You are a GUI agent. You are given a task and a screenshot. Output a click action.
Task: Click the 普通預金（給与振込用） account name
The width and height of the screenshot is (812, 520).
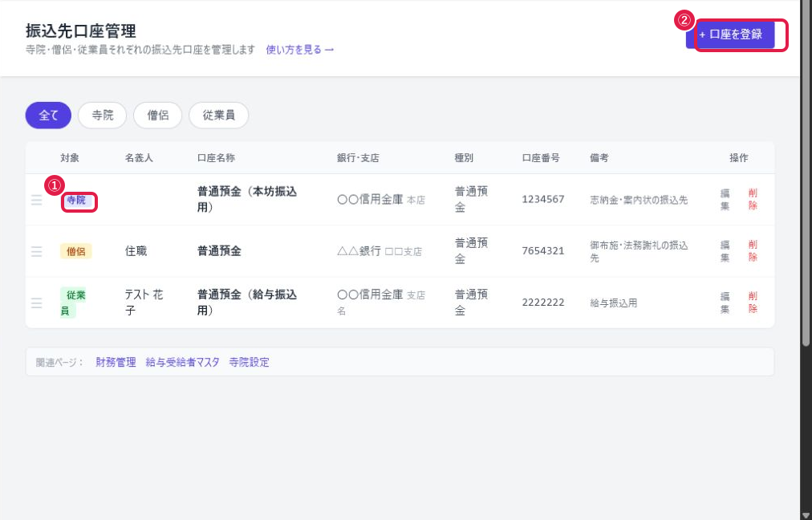point(247,303)
